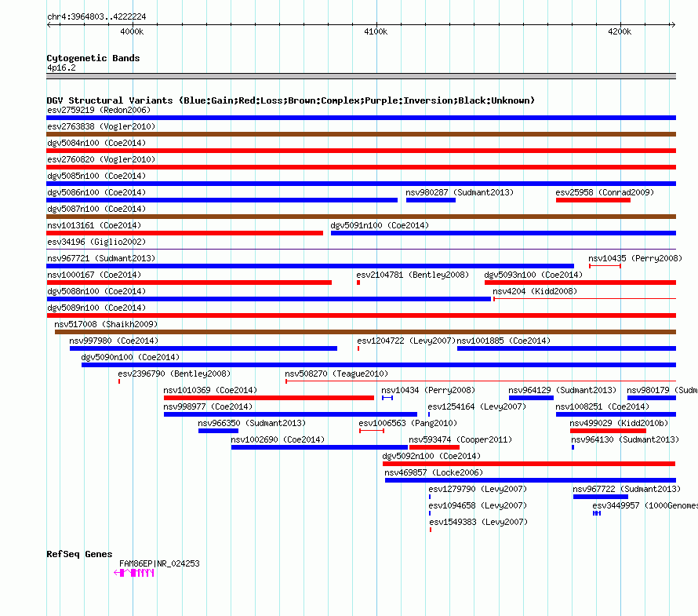Image resolution: width=698 pixels, height=616 pixels.
Task: Select the esv3449957 (1000Genomes) label
Action: click(x=645, y=505)
